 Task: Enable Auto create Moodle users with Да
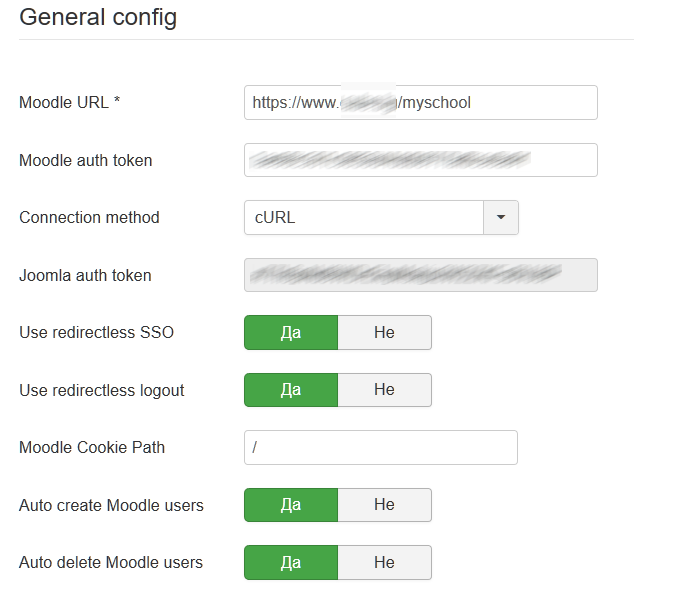[x=291, y=505]
